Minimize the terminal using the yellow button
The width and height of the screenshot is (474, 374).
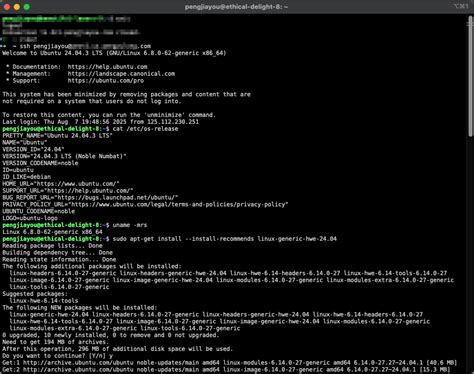(17, 7)
